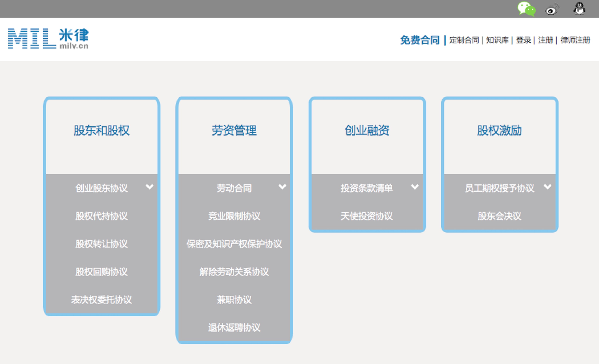This screenshot has width=599, height=364.
Task: Click the 注册 link
Action: tap(545, 40)
